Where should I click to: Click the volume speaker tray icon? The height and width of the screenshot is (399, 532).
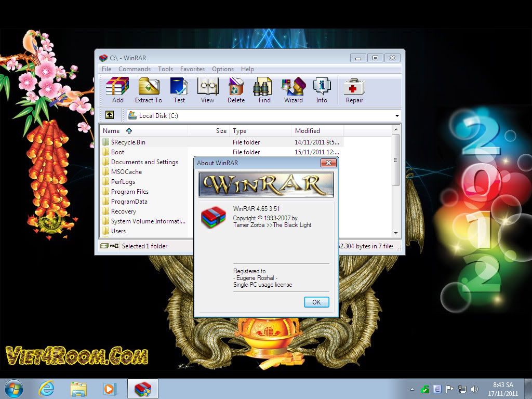[x=474, y=389]
